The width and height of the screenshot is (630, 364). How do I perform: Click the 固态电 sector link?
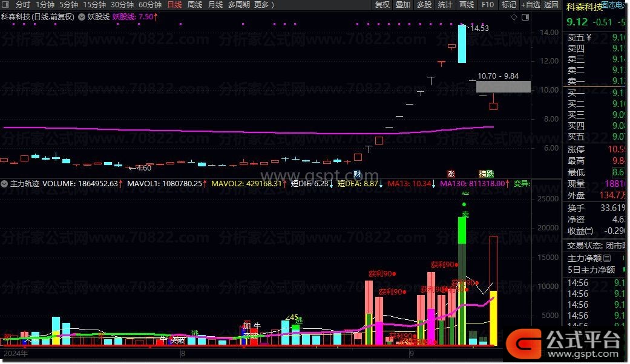614,5
